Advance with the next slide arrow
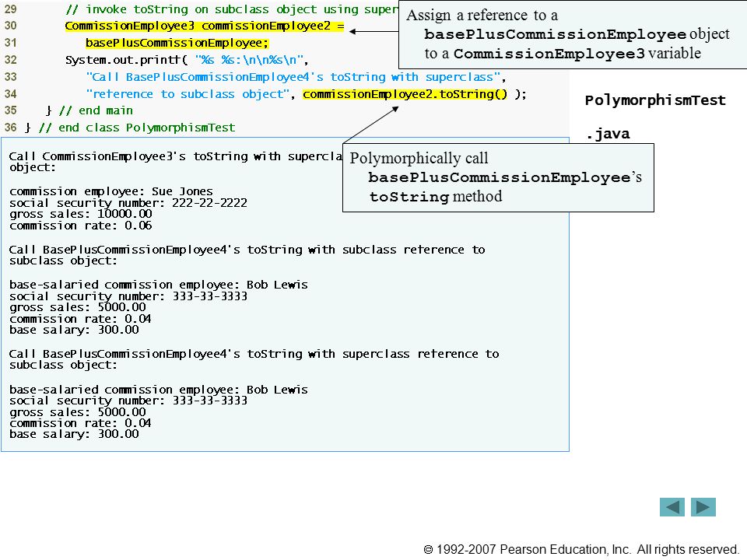This screenshot has width=747, height=560. (703, 507)
